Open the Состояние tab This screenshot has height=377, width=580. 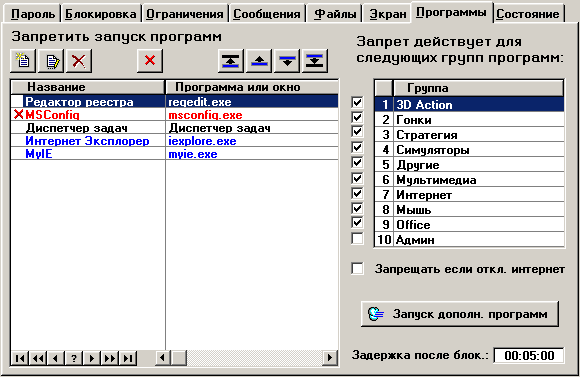pos(528,14)
